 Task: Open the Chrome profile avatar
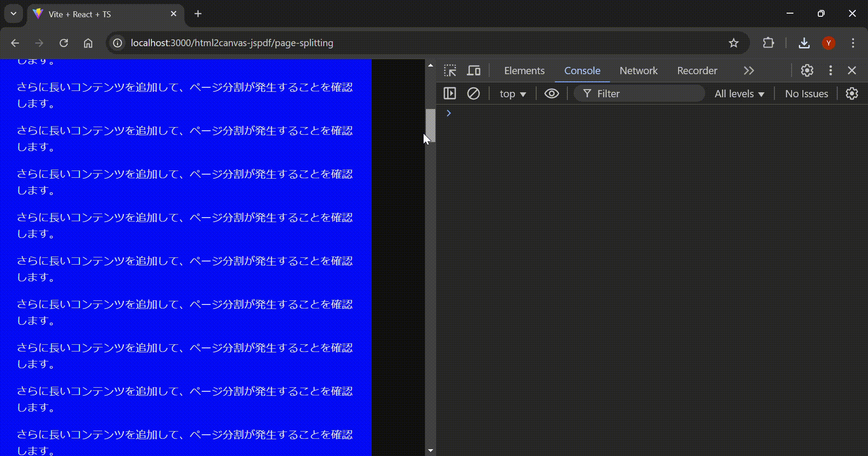point(829,43)
